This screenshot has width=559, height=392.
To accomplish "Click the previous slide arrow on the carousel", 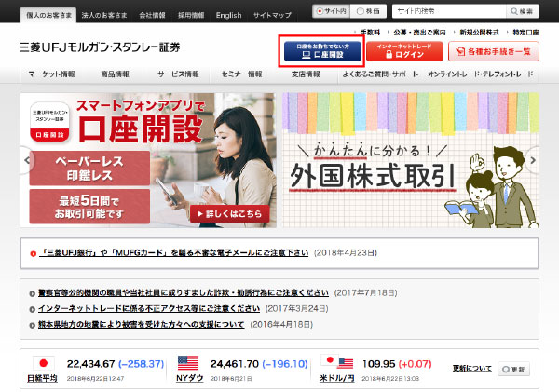I will pos(27,160).
